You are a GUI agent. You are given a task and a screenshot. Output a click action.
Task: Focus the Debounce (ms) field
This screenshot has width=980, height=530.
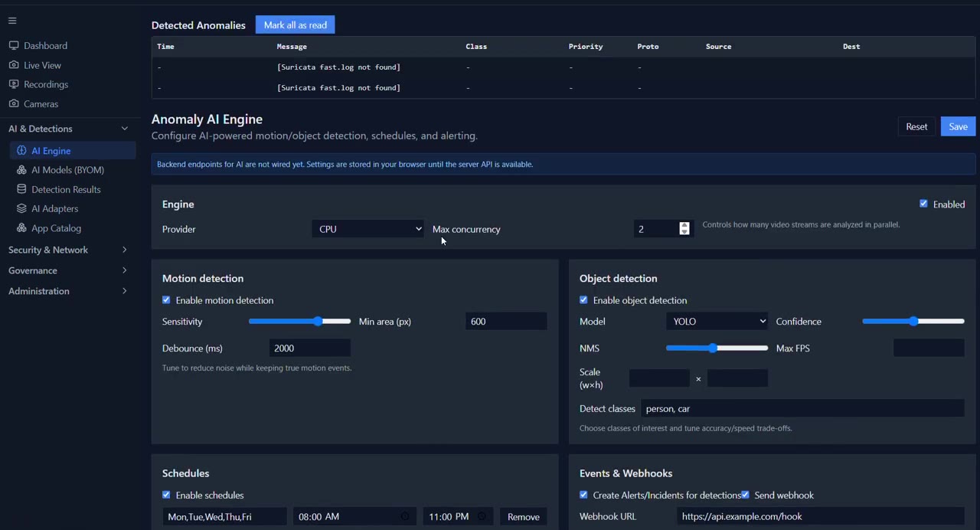coord(310,348)
